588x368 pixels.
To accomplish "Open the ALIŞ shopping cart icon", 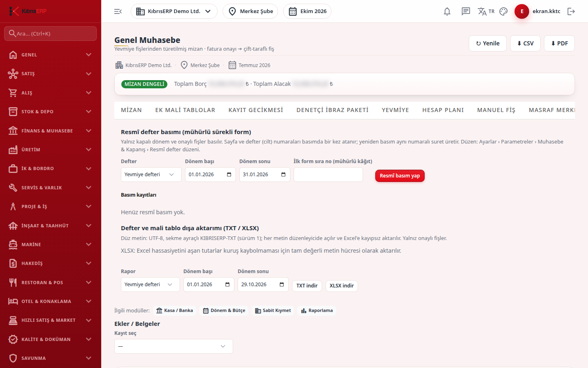I will (13, 93).
